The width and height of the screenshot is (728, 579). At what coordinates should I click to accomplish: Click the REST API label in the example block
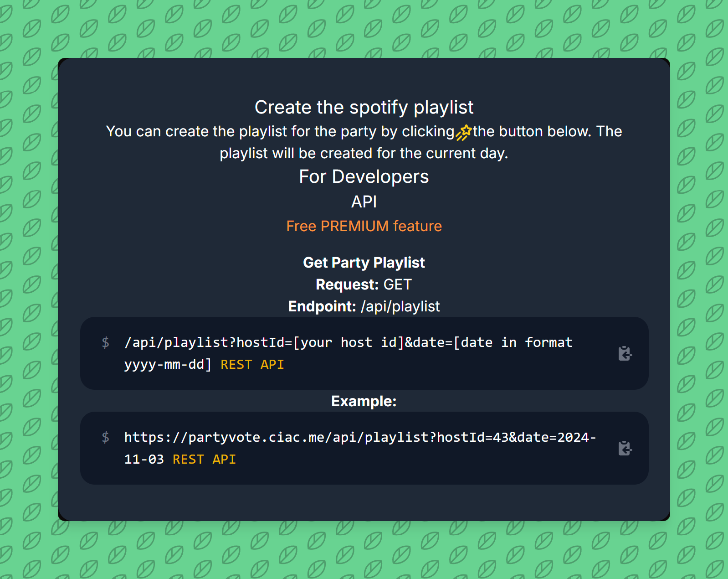204,459
